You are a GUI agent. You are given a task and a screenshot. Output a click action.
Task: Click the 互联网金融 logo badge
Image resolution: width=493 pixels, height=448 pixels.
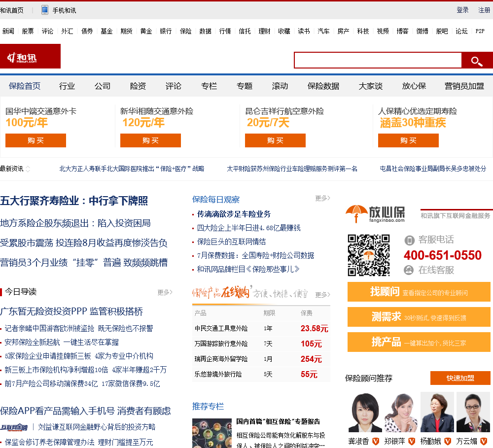(x=14, y=427)
